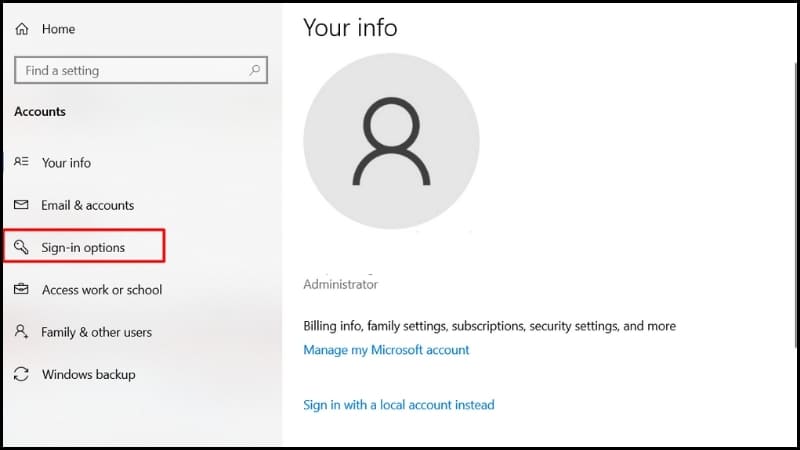Click the Email & accounts envelope icon
The height and width of the screenshot is (450, 800).
(21, 205)
